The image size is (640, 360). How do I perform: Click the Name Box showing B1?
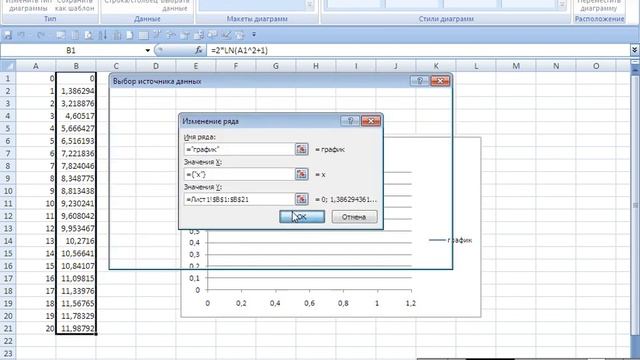[71, 50]
